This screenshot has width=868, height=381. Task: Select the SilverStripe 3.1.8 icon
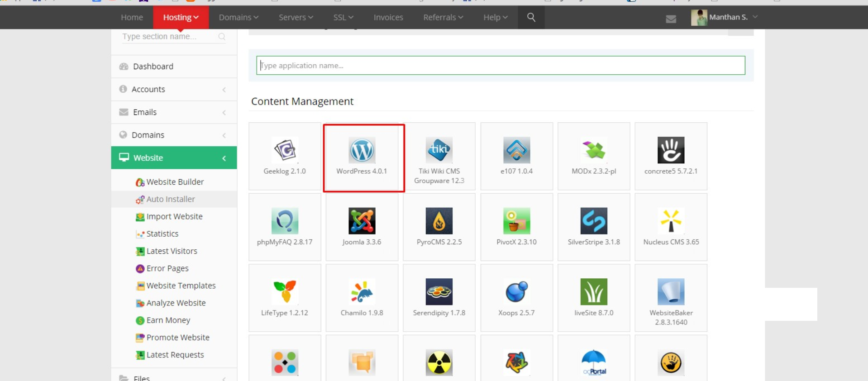click(x=594, y=221)
